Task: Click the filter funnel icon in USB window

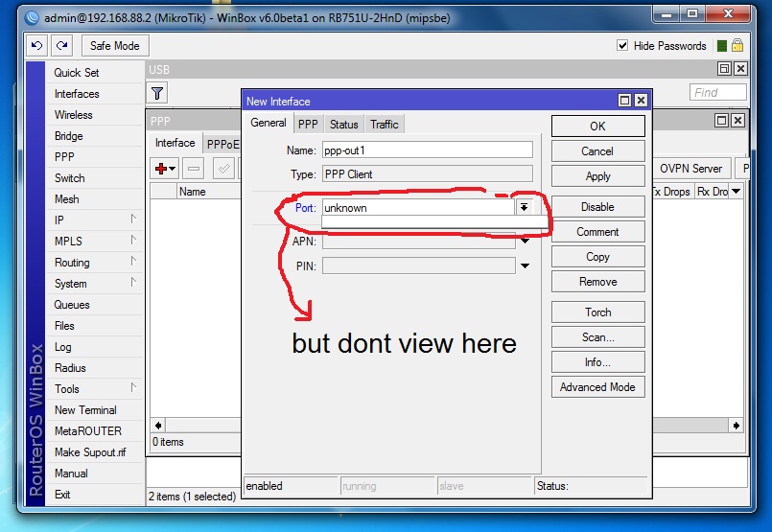Action: pos(157,93)
